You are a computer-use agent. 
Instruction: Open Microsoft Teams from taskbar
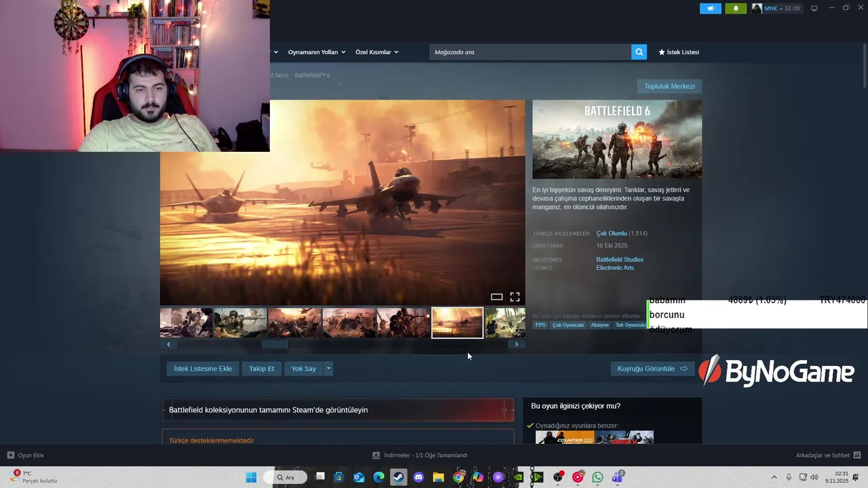click(x=617, y=477)
